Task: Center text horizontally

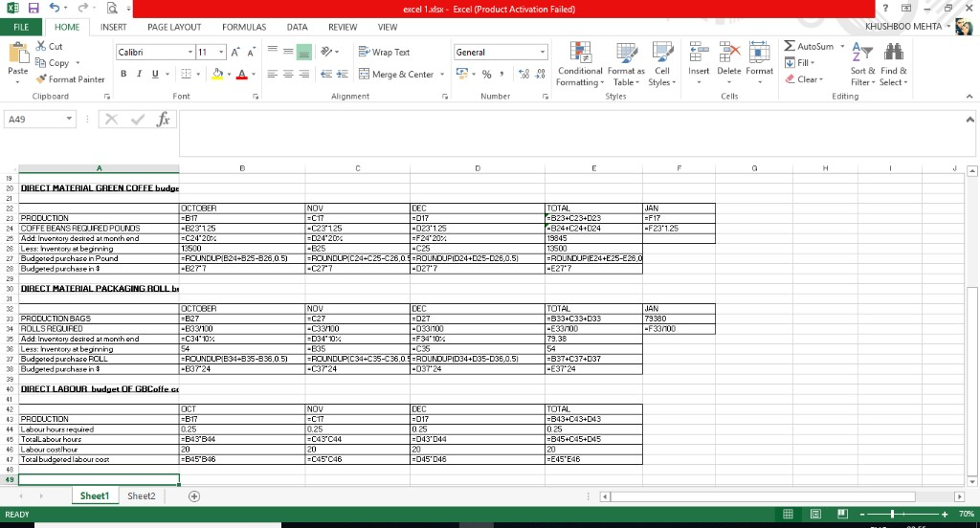Action: (x=288, y=74)
